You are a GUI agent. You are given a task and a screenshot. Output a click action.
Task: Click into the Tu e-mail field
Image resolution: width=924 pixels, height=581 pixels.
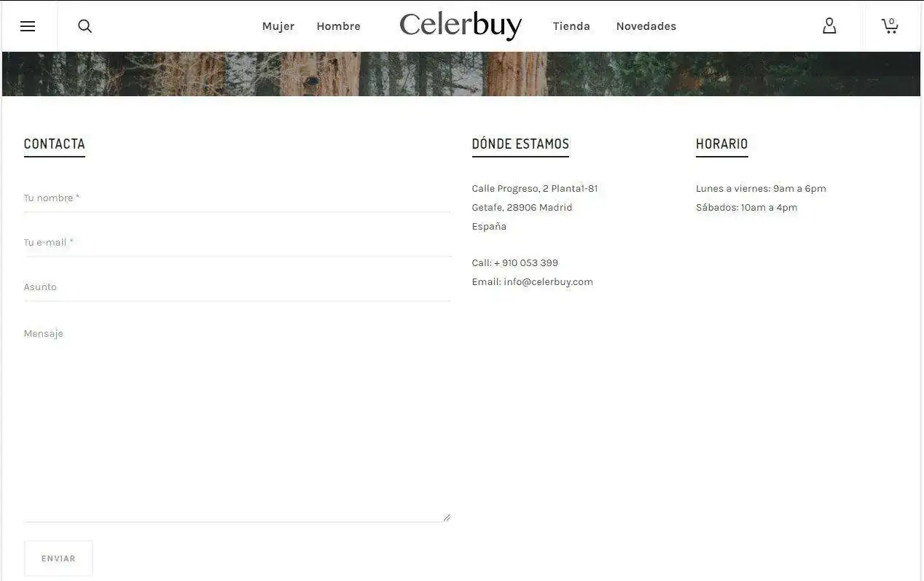click(x=237, y=243)
